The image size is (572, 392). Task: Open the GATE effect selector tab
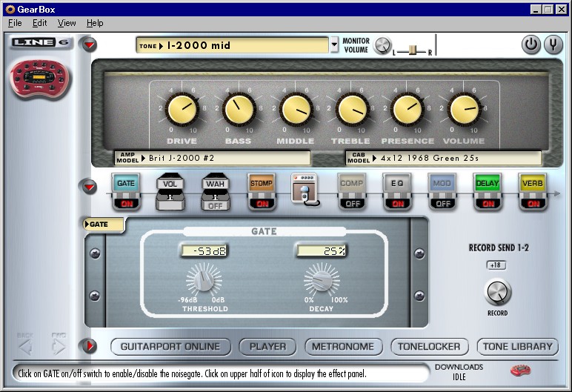pyautogui.click(x=104, y=225)
